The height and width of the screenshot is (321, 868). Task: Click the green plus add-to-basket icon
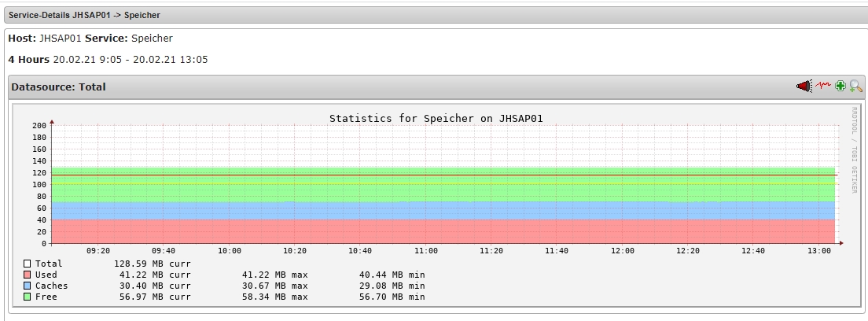tap(840, 87)
